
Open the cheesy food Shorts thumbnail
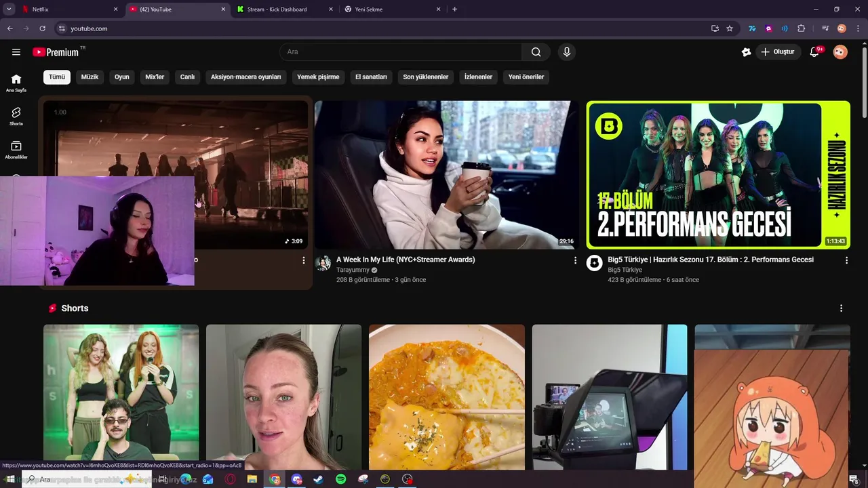pyautogui.click(x=447, y=397)
